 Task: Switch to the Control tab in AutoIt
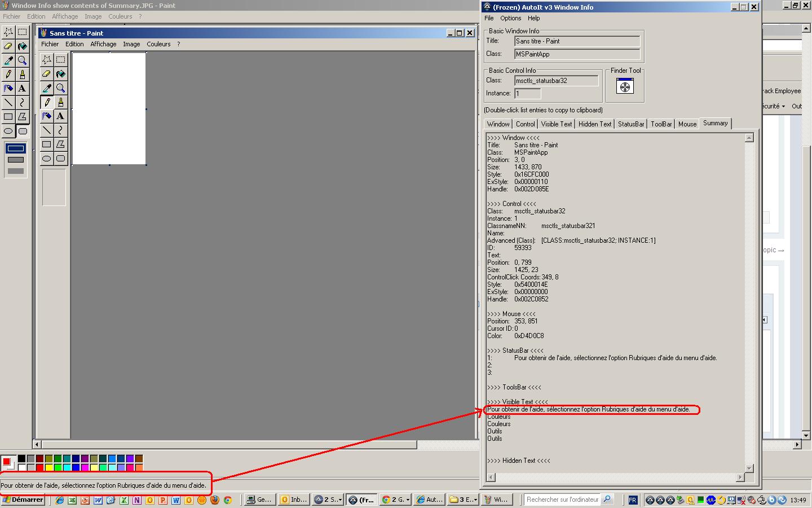pos(525,124)
